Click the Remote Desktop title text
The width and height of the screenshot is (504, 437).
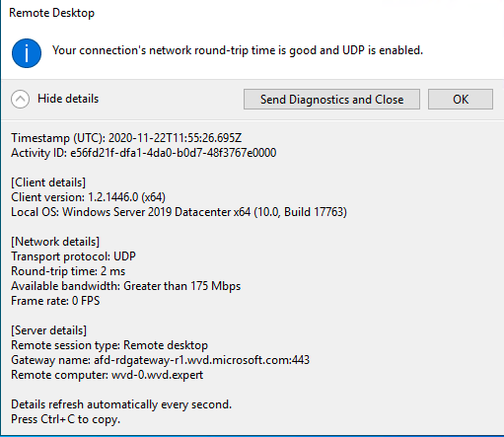coord(52,13)
